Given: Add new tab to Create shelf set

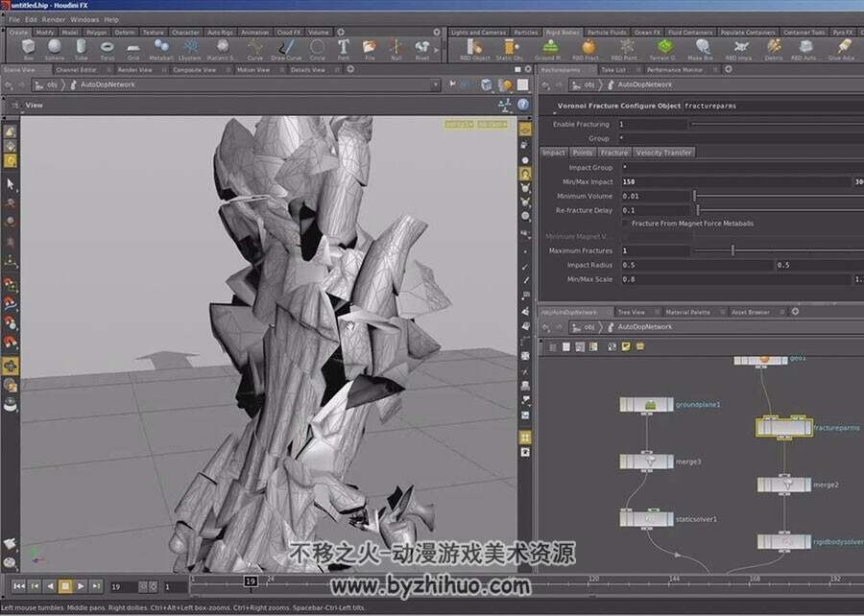Looking at the screenshot, I should [341, 32].
